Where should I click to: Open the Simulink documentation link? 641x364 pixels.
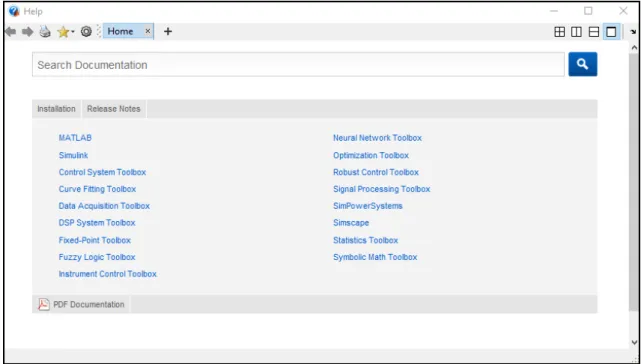point(73,155)
